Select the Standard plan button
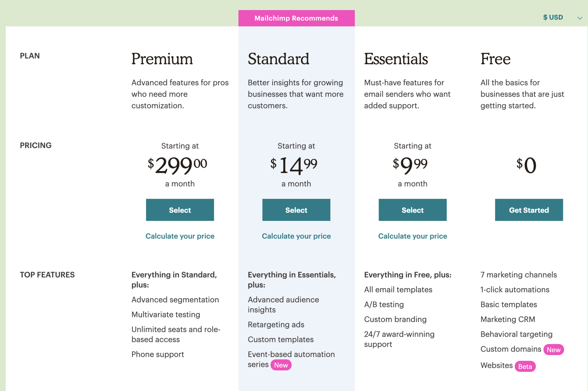This screenshot has width=588, height=391. (296, 210)
